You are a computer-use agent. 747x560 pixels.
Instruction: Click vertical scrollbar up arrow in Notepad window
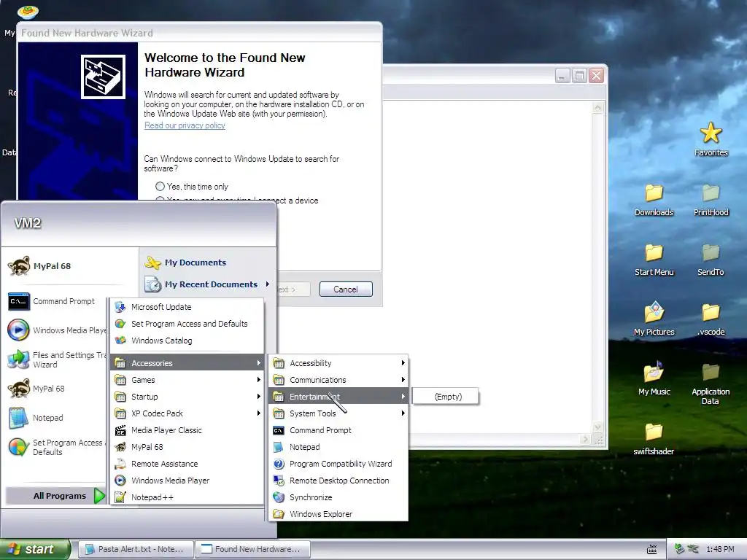click(x=597, y=108)
